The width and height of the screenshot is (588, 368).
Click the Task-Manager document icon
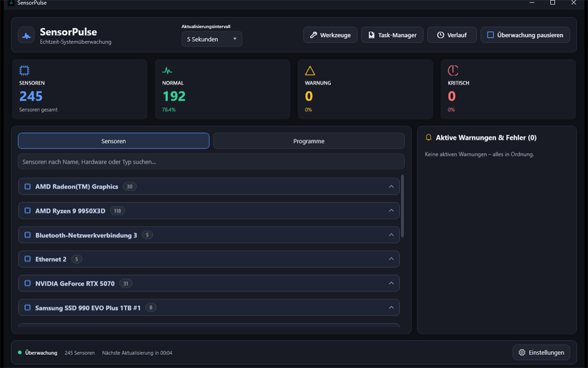372,35
